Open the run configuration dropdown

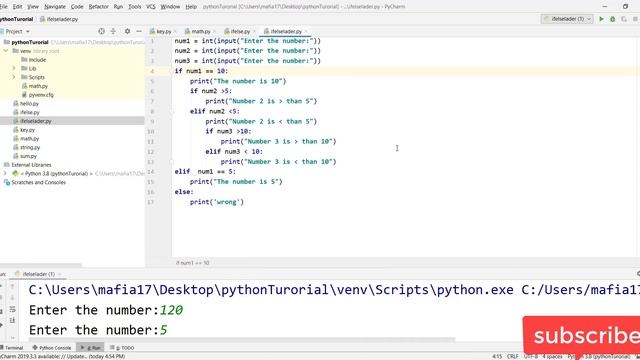coord(567,19)
